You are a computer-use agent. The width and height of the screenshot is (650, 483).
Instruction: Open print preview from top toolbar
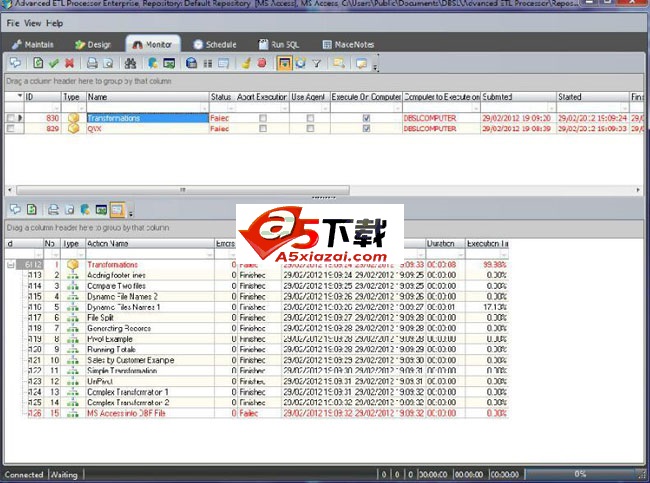[x=108, y=63]
